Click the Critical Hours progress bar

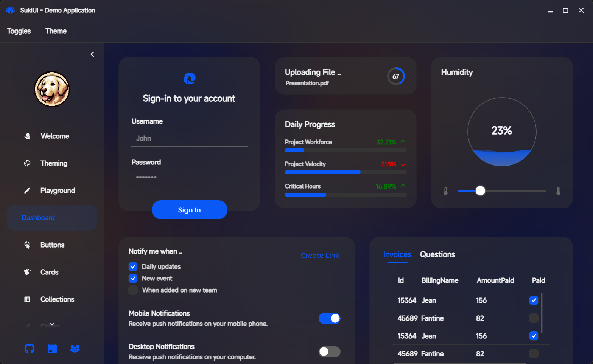click(x=346, y=195)
